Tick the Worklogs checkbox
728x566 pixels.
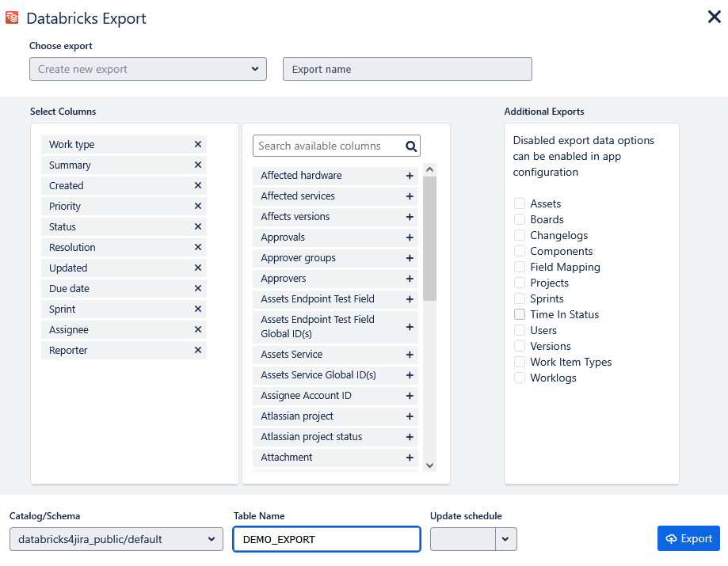coord(520,378)
